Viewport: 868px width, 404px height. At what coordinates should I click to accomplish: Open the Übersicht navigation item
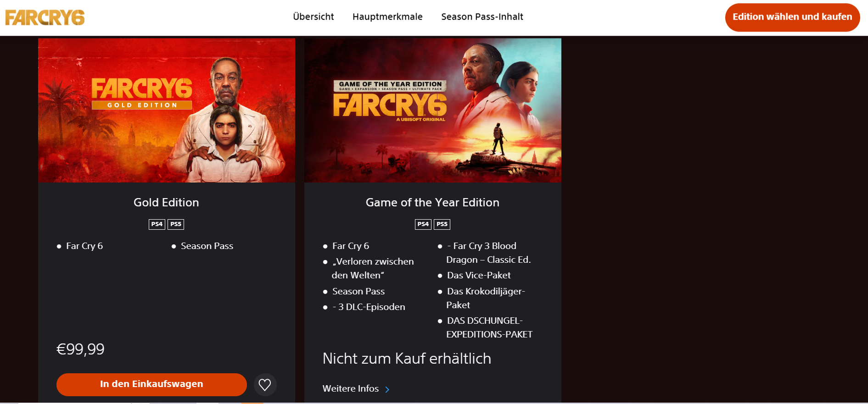click(314, 17)
